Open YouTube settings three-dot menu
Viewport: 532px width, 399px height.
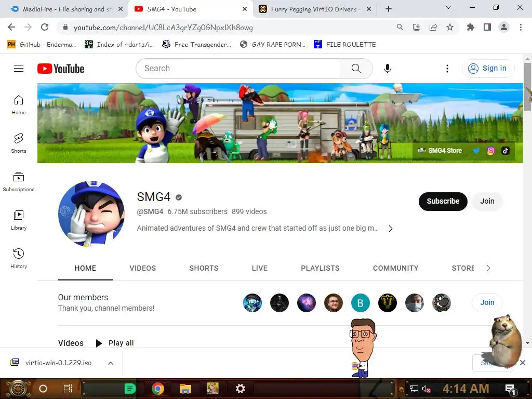[x=447, y=69]
